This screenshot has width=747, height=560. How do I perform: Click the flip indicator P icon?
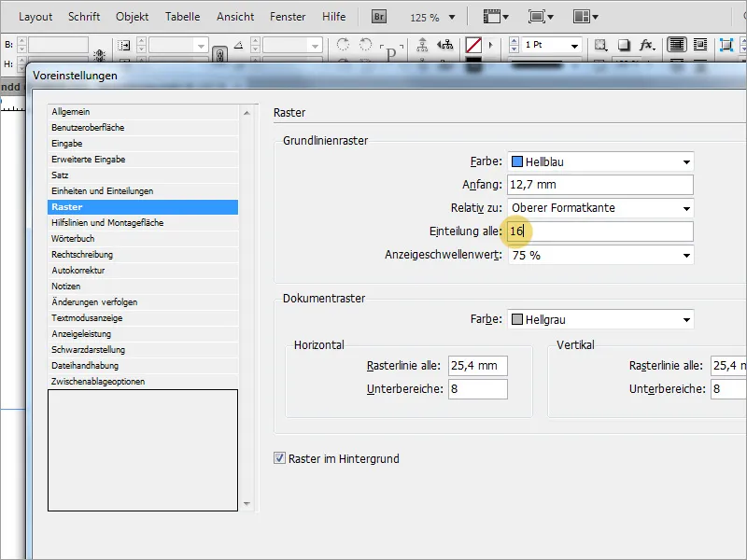point(391,52)
